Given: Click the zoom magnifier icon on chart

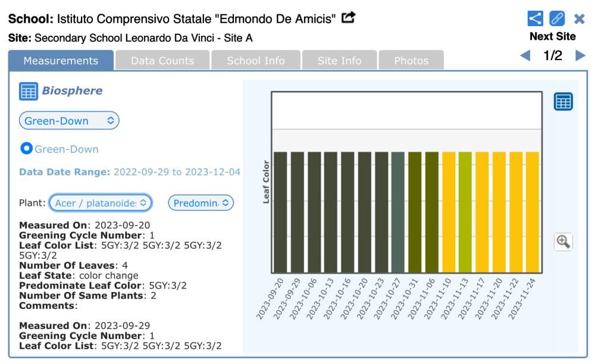Looking at the screenshot, I should coord(563,241).
